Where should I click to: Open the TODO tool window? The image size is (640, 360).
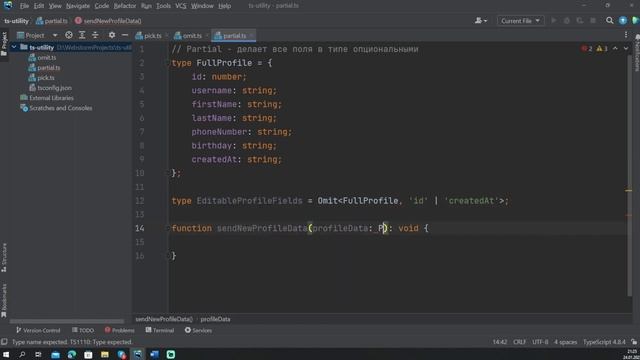click(83, 330)
